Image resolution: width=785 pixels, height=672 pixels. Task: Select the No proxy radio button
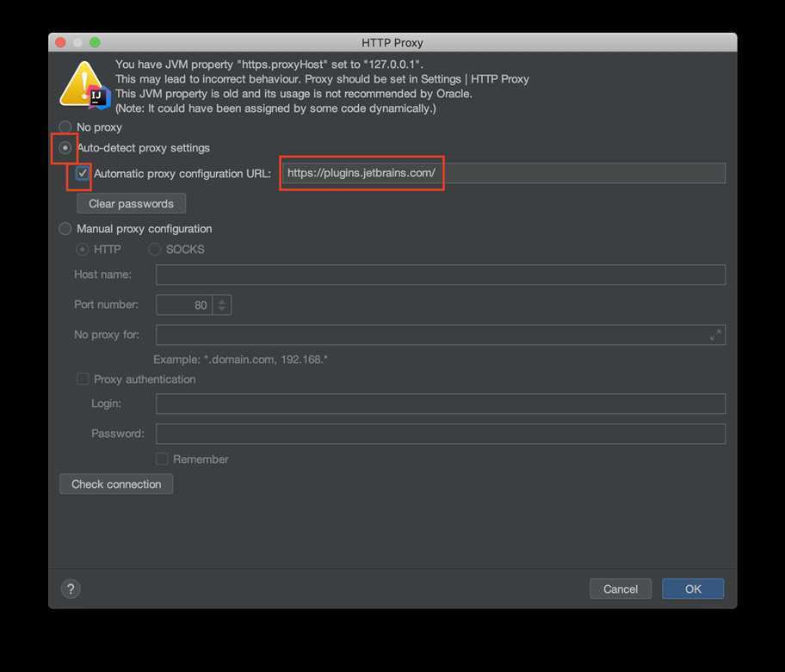click(x=65, y=127)
